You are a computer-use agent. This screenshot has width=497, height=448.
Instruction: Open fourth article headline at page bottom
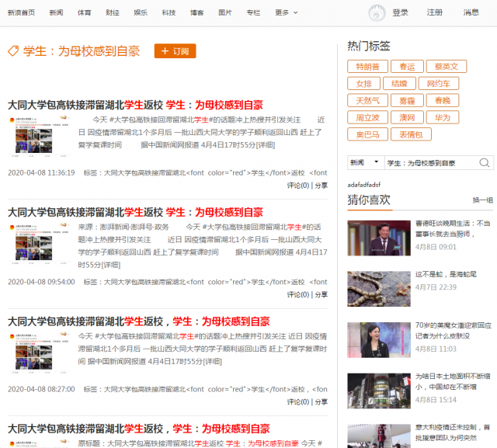139,429
